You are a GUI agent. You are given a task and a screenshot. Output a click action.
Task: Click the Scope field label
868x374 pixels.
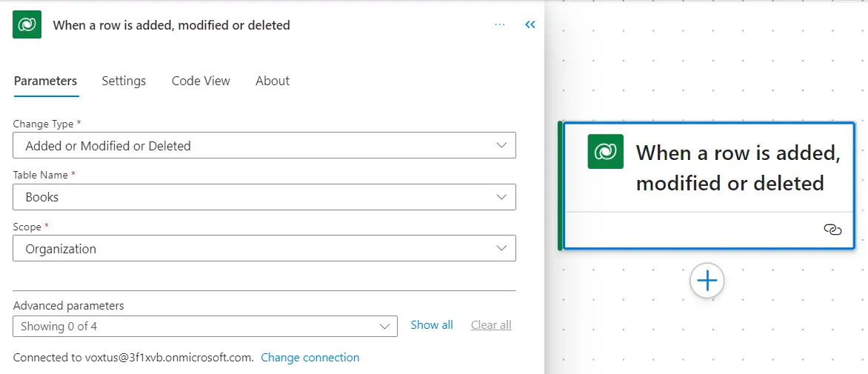click(27, 227)
